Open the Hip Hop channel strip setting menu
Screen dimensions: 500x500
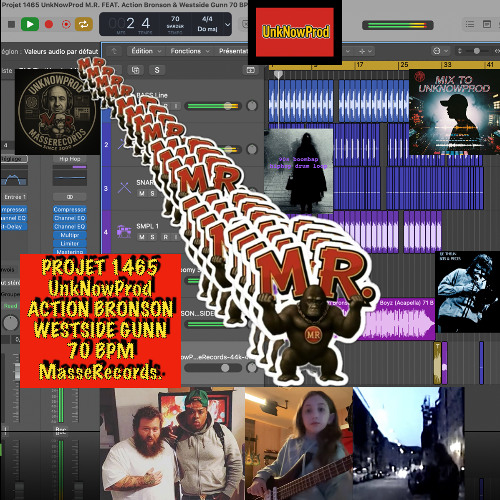click(x=70, y=159)
